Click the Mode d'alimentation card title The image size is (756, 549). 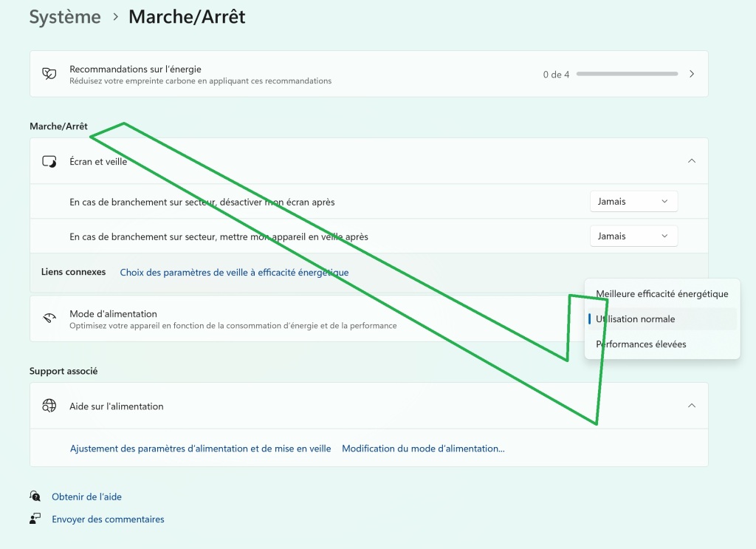pyautogui.click(x=113, y=313)
